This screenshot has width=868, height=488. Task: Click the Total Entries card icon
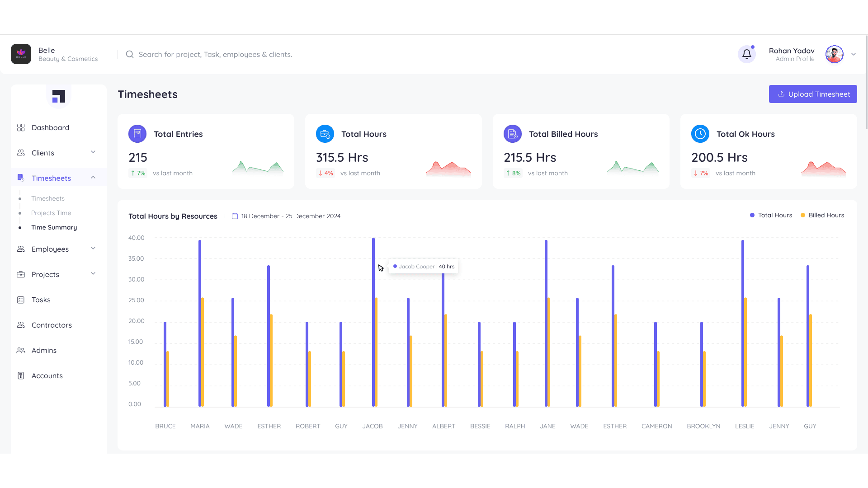pyautogui.click(x=137, y=134)
